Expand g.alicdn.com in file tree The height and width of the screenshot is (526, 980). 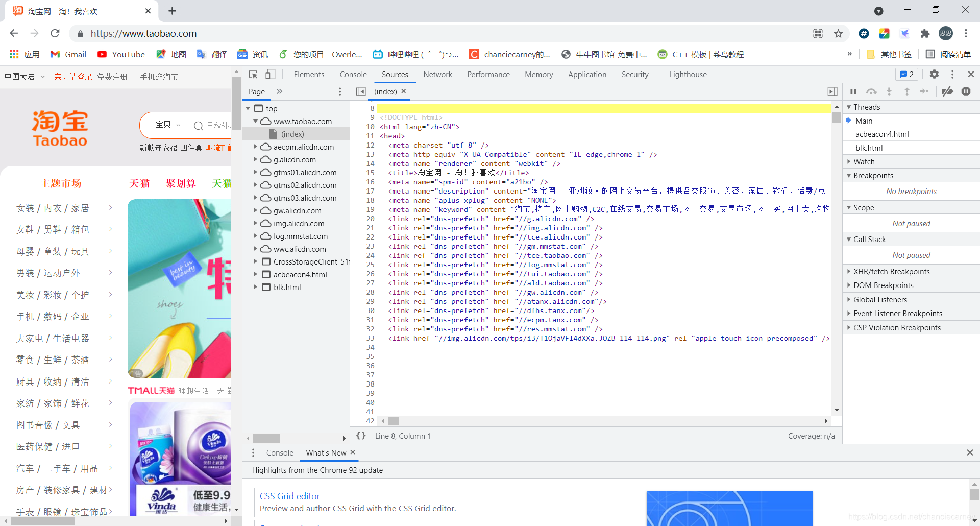click(x=256, y=159)
